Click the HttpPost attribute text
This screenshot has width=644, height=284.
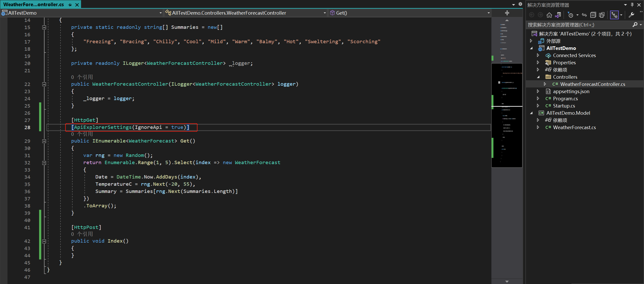[x=86, y=227]
